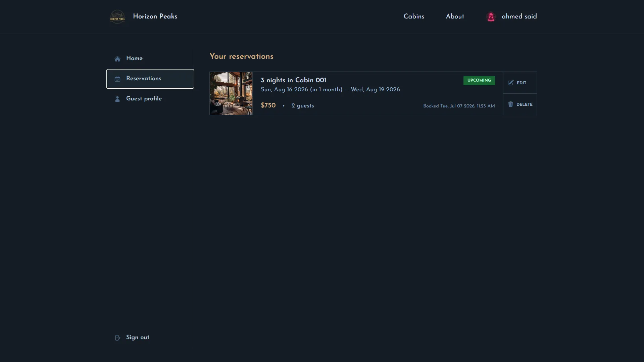Click the Sign out button
Screen dimensions: 644x362
click(150, 337)
